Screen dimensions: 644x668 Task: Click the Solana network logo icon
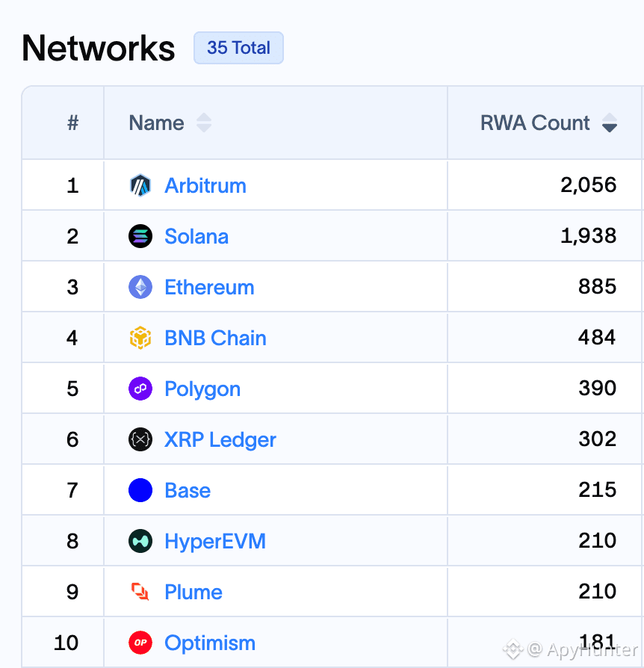(x=140, y=236)
